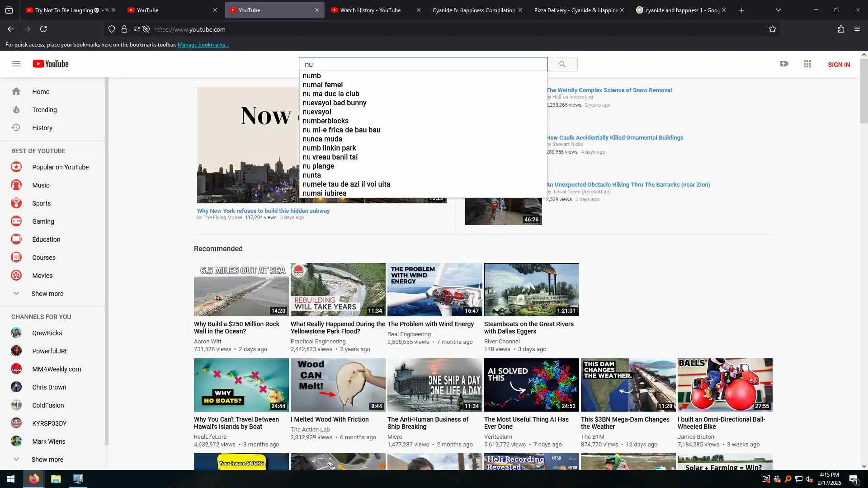Open Trending from the sidebar
This screenshot has height=488, width=868.
pyautogui.click(x=44, y=110)
